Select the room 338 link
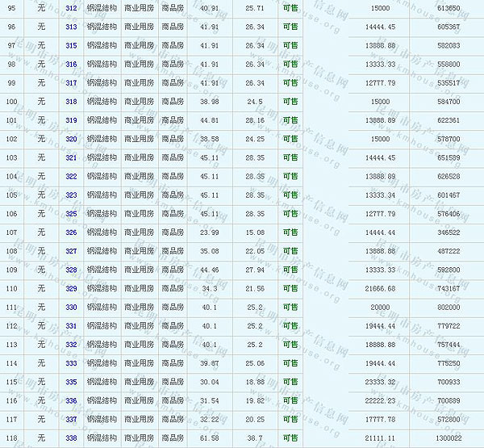Viewport: 484px width, 448px height. pos(71,438)
